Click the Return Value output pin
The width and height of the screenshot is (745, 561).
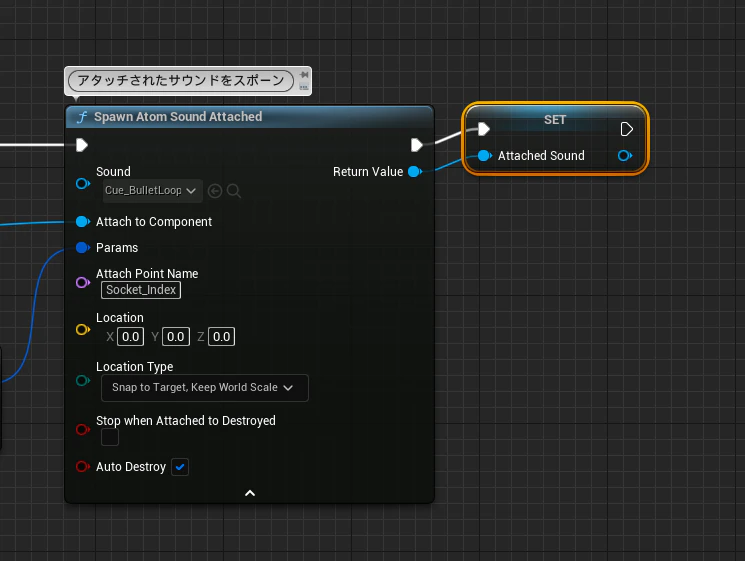pos(415,171)
